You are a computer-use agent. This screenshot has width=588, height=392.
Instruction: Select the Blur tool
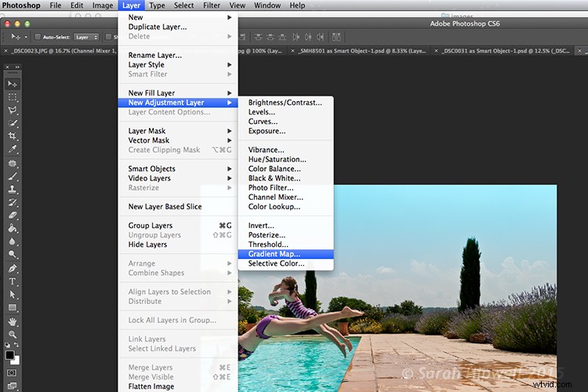point(13,241)
